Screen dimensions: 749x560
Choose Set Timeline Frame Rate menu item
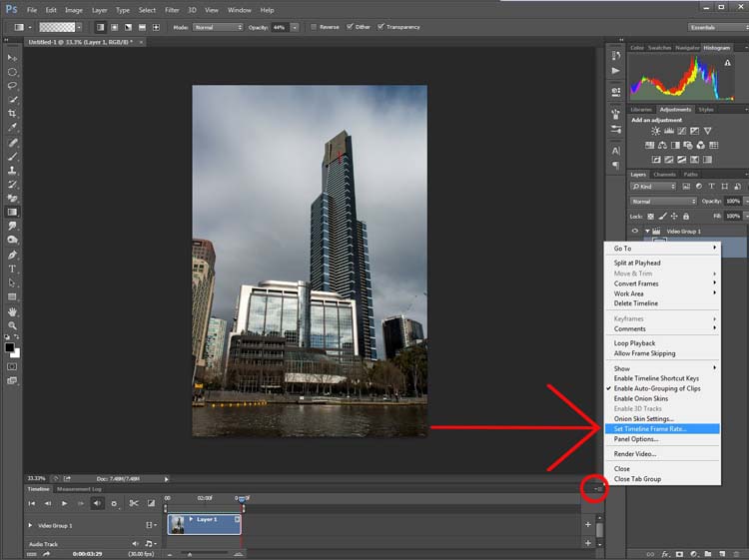click(650, 428)
